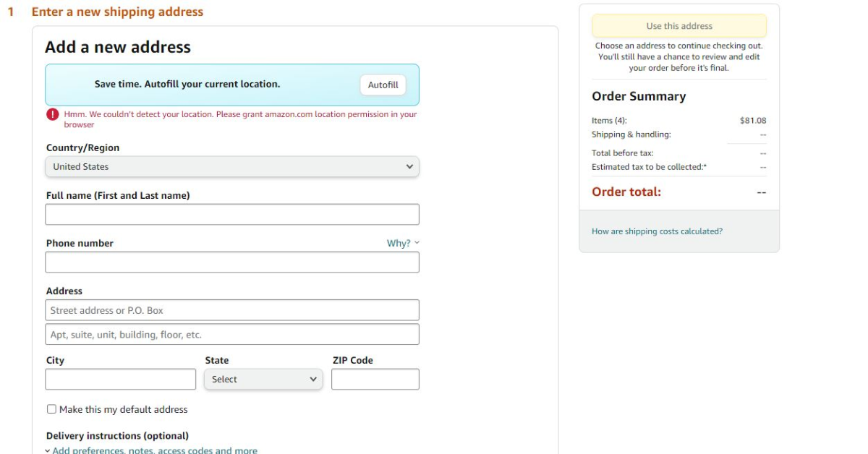Click the Use this address button
The height and width of the screenshot is (454, 868).
(678, 26)
